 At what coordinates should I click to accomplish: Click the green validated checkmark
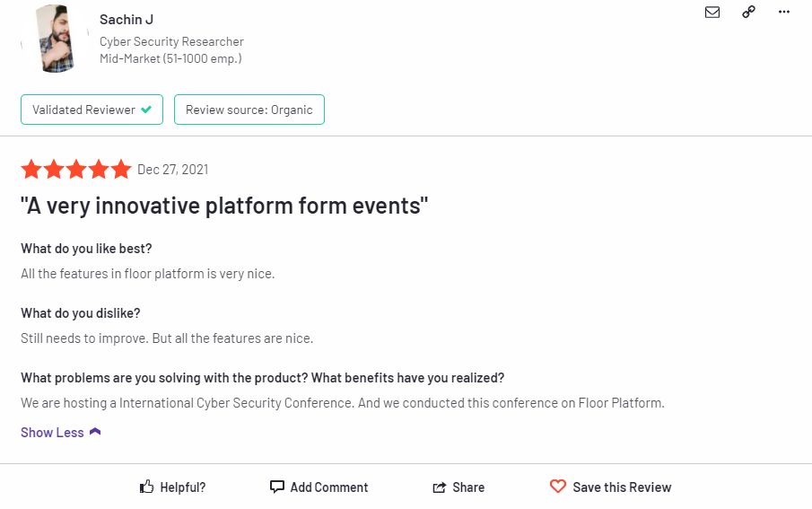click(146, 110)
